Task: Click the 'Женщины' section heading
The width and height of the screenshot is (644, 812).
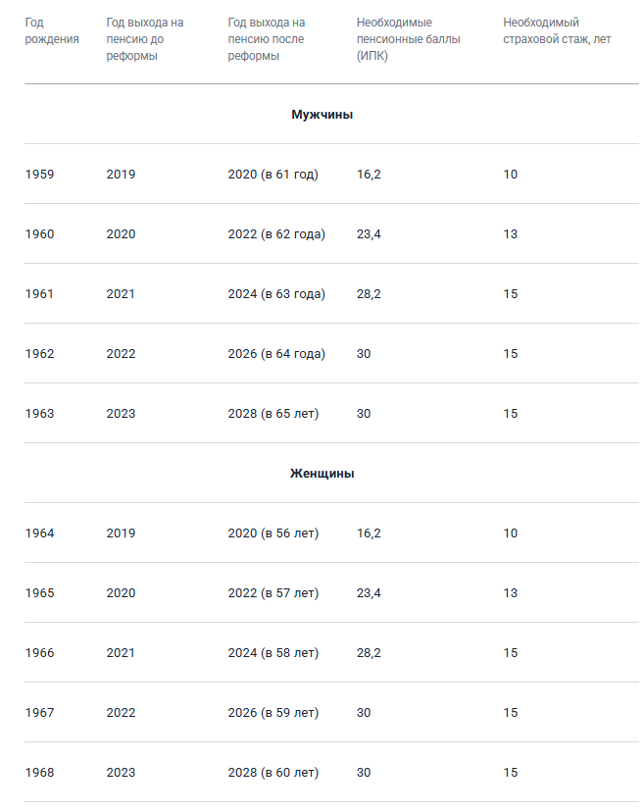Action: 322,474
